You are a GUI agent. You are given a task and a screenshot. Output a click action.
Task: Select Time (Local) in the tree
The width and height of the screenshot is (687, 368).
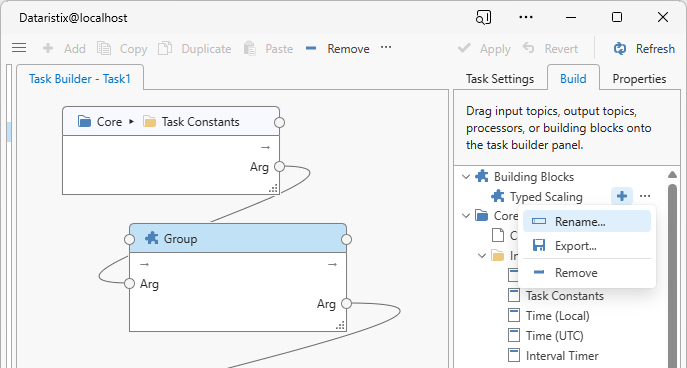557,316
